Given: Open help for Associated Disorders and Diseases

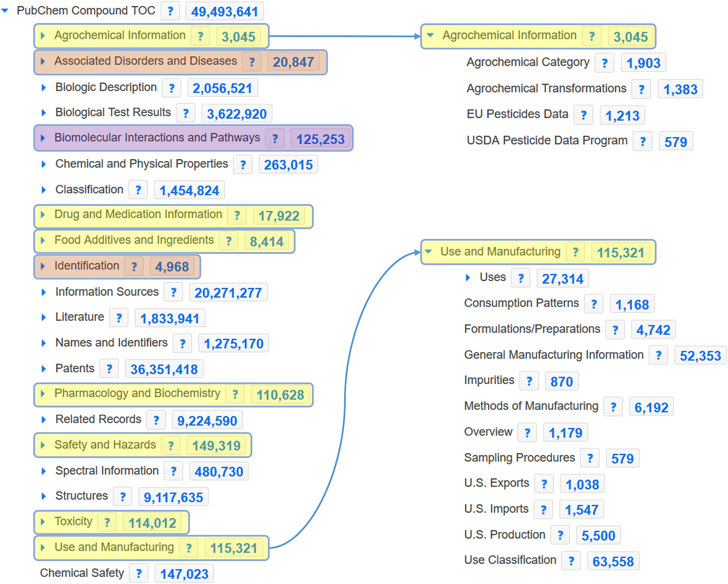Looking at the screenshot, I should (252, 62).
